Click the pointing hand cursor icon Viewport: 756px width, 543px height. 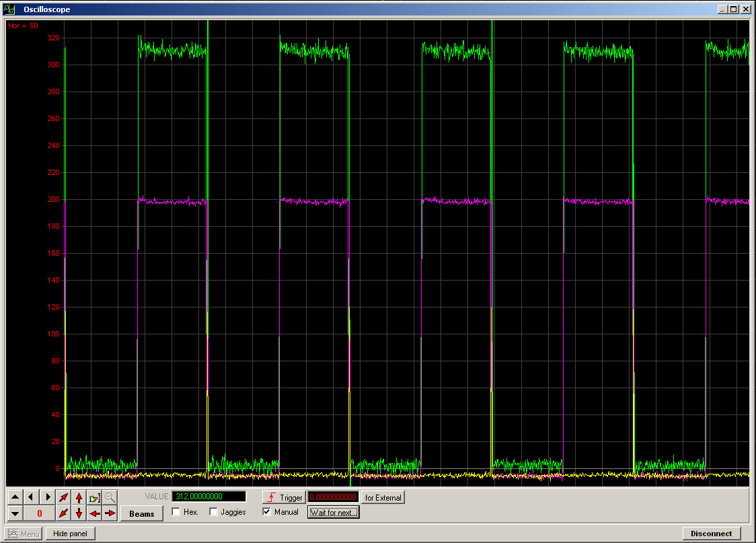[x=95, y=497]
